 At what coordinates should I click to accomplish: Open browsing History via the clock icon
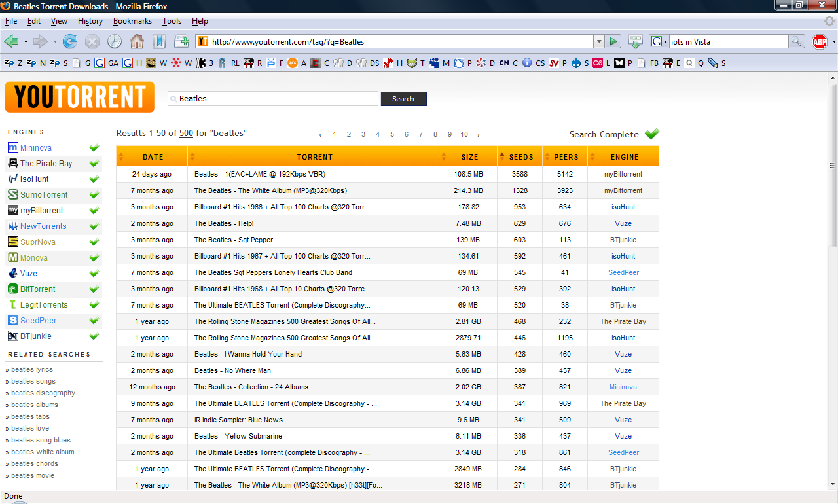115,41
